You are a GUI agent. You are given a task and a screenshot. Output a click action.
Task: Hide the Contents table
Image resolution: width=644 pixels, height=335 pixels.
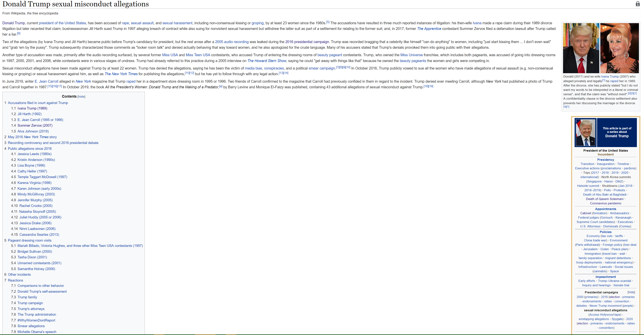(x=81, y=97)
